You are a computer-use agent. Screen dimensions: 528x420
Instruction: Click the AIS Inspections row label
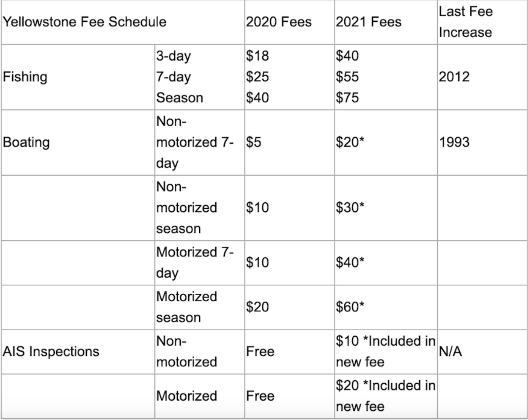point(51,351)
